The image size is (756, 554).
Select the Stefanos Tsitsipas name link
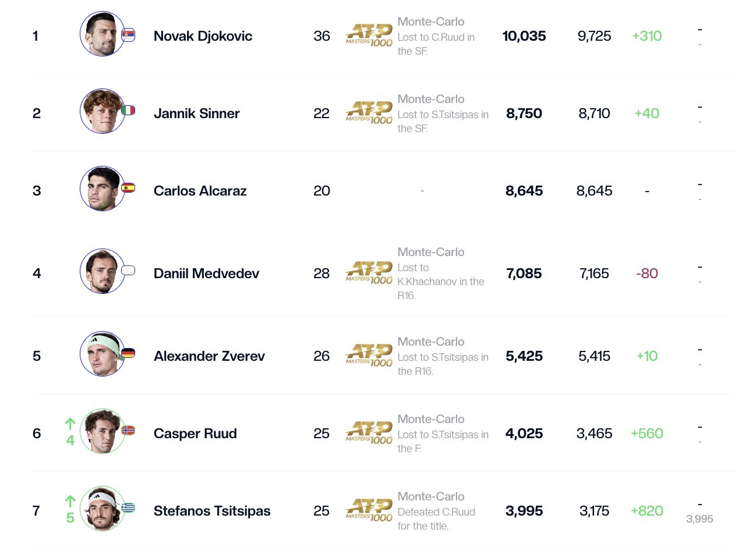212,511
